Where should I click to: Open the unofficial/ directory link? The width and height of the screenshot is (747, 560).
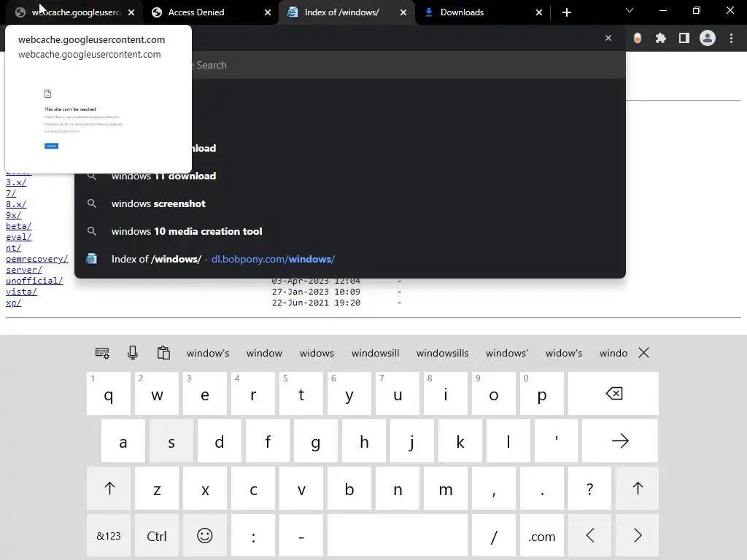[x=34, y=281]
